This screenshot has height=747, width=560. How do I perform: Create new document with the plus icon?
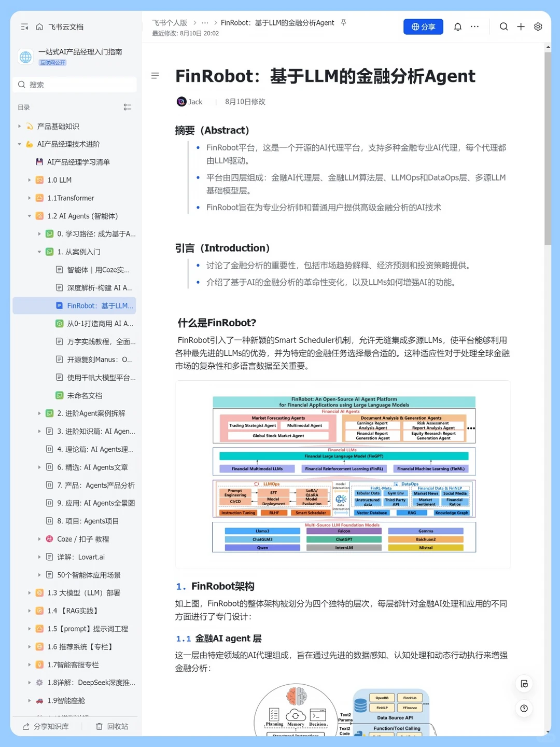[x=521, y=27]
